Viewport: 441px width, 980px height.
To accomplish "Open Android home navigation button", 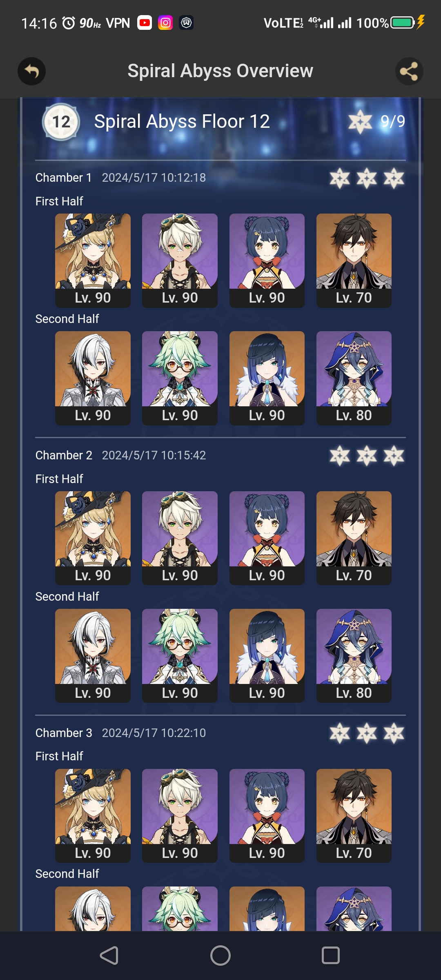I will (220, 955).
